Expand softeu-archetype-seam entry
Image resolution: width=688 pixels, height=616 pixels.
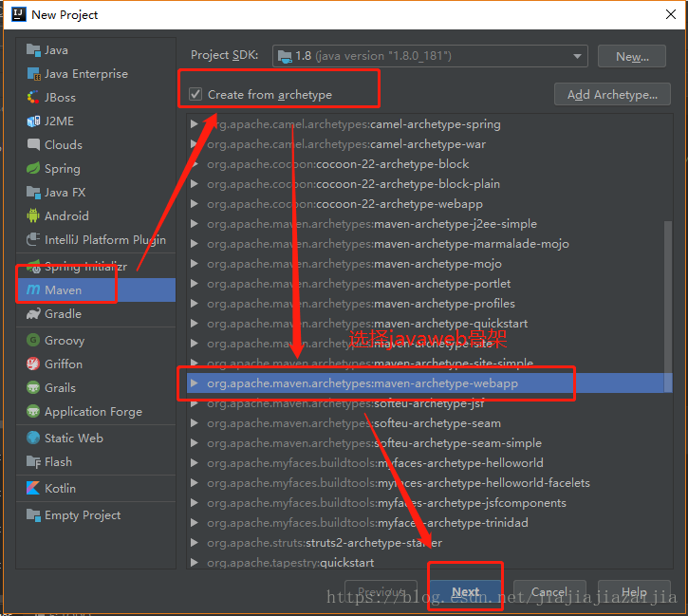pyautogui.click(x=195, y=423)
